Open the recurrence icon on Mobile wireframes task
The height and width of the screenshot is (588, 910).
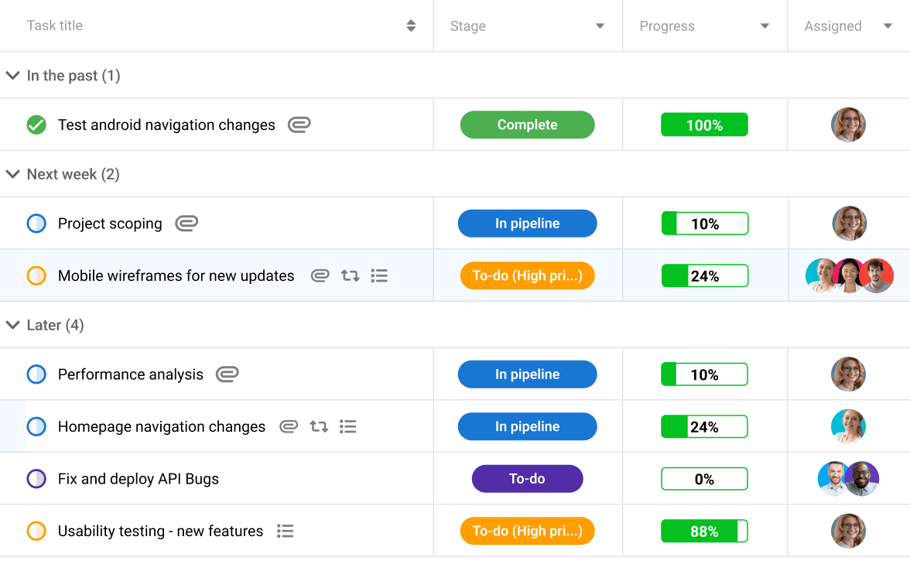[350, 275]
